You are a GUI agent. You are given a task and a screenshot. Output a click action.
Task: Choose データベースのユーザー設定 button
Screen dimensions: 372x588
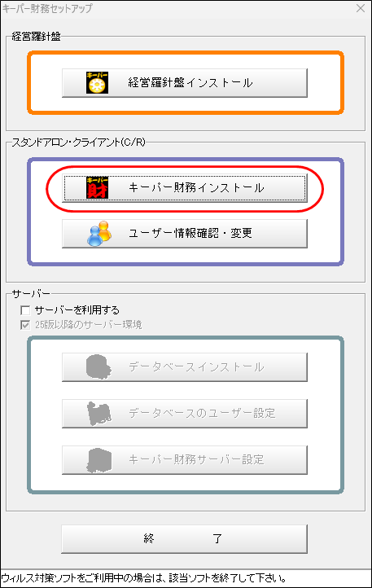point(185,414)
